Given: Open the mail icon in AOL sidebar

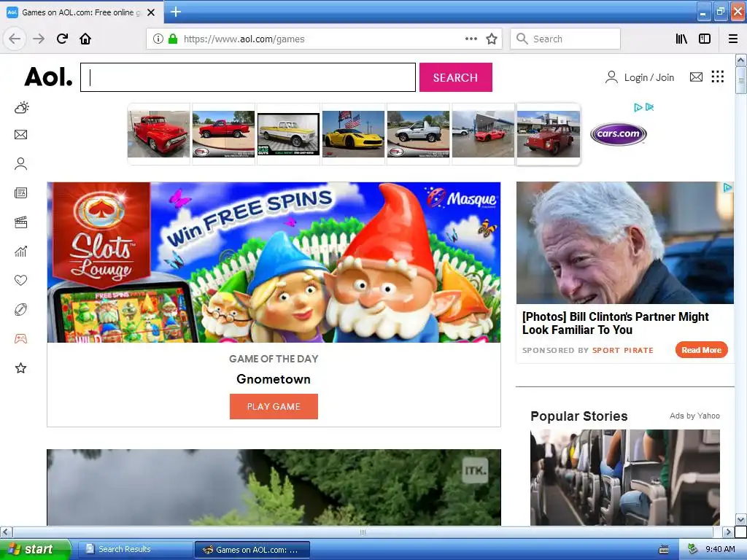Looking at the screenshot, I should (x=21, y=135).
